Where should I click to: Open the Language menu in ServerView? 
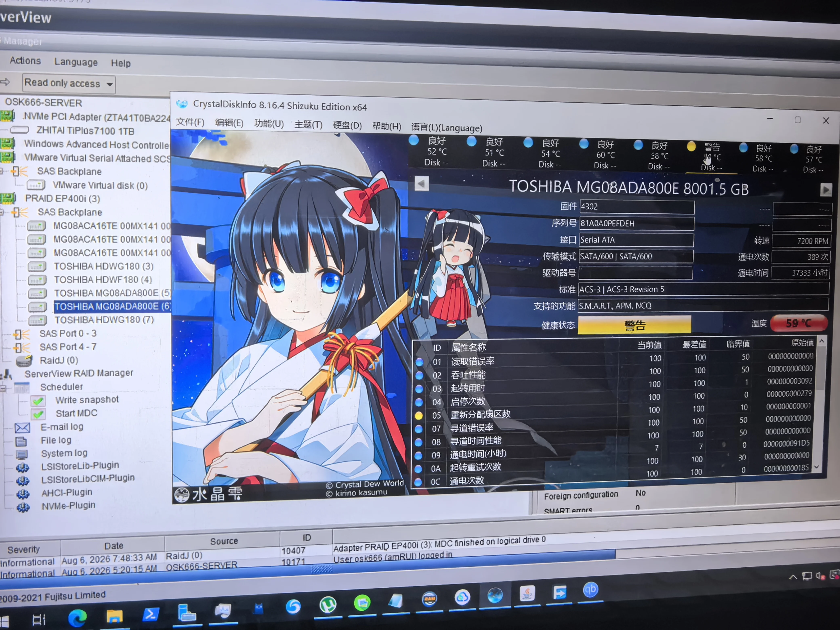[x=76, y=62]
